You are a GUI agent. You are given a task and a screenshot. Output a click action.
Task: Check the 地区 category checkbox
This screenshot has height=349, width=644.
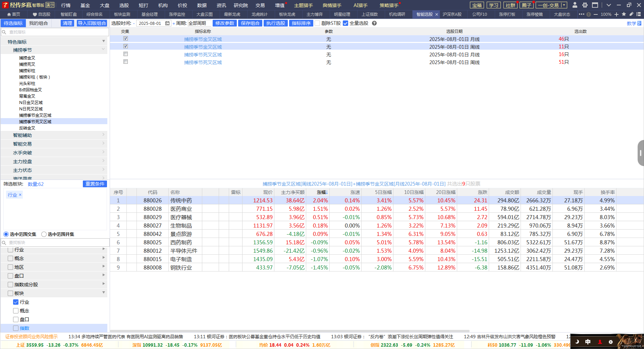pos(10,267)
